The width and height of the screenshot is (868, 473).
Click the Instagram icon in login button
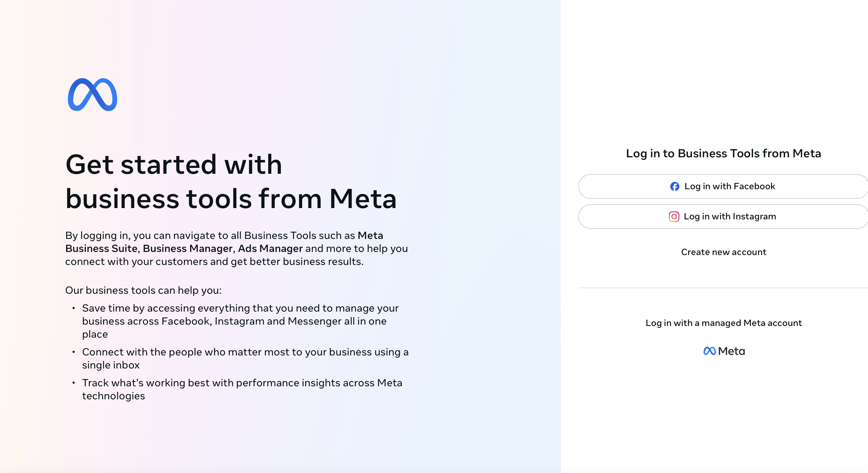coord(674,217)
